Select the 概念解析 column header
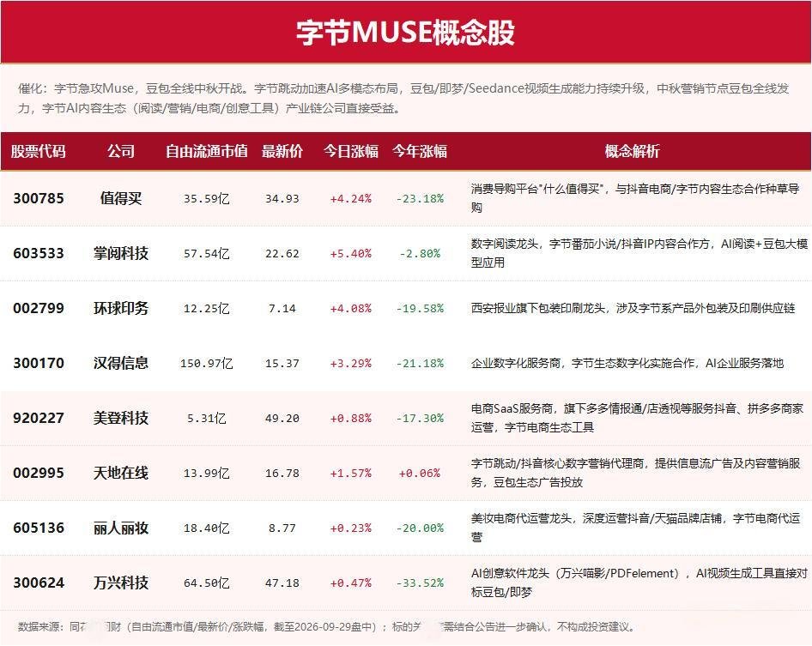Viewport: 812px width, 646px height. 632,151
